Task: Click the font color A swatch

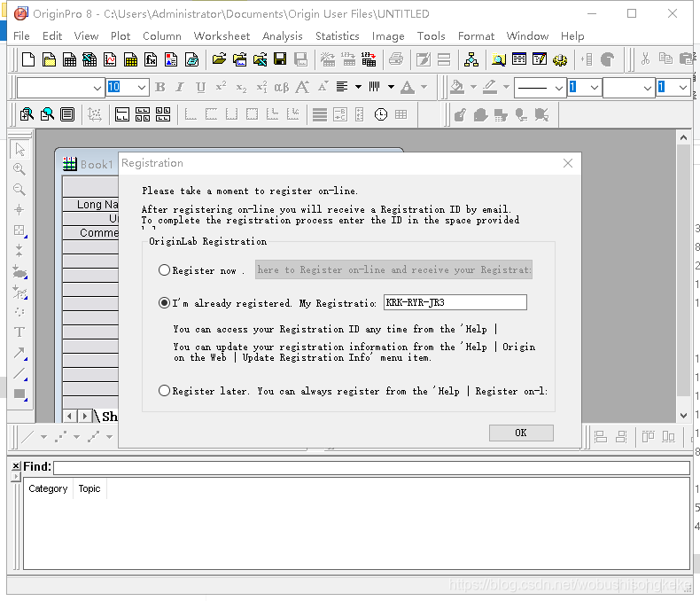Action: point(407,87)
